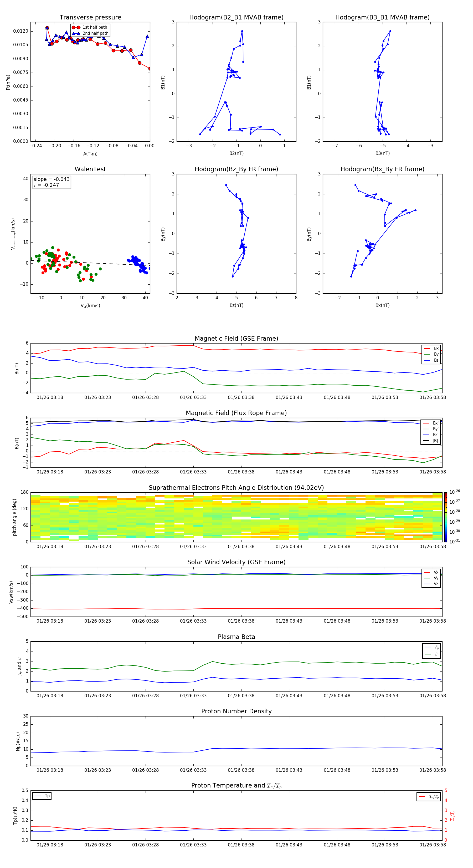The image size is (473, 868).
Task: Click the "B3(nT)" x-axis label
Action: (x=382, y=153)
